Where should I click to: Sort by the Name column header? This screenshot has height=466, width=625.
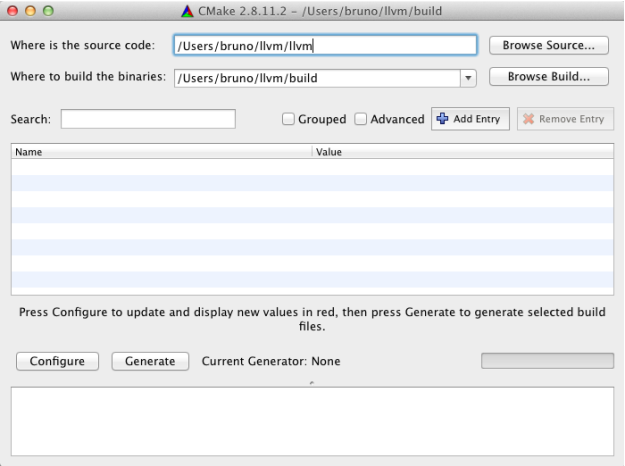point(162,152)
